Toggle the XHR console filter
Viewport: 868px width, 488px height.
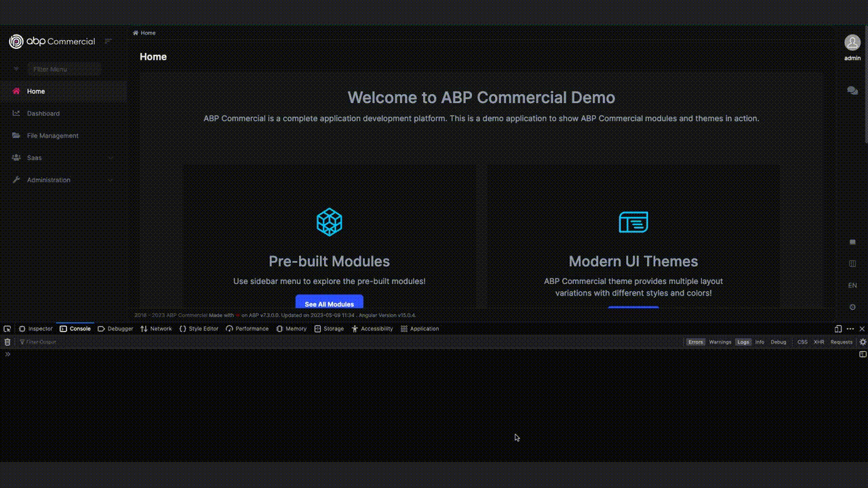click(x=818, y=342)
